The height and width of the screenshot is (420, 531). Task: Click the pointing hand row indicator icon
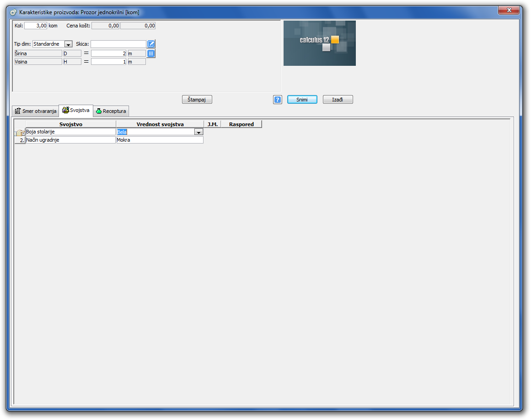(20, 132)
